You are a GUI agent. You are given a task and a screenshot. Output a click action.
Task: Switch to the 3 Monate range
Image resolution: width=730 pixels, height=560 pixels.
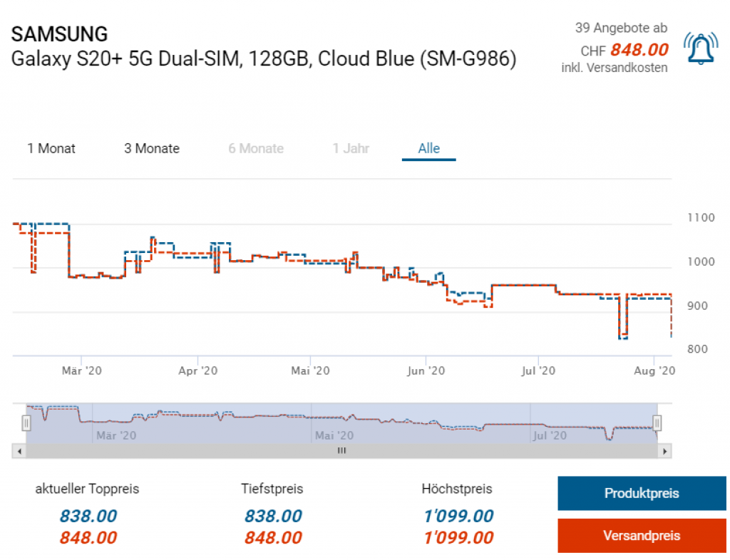(x=152, y=148)
